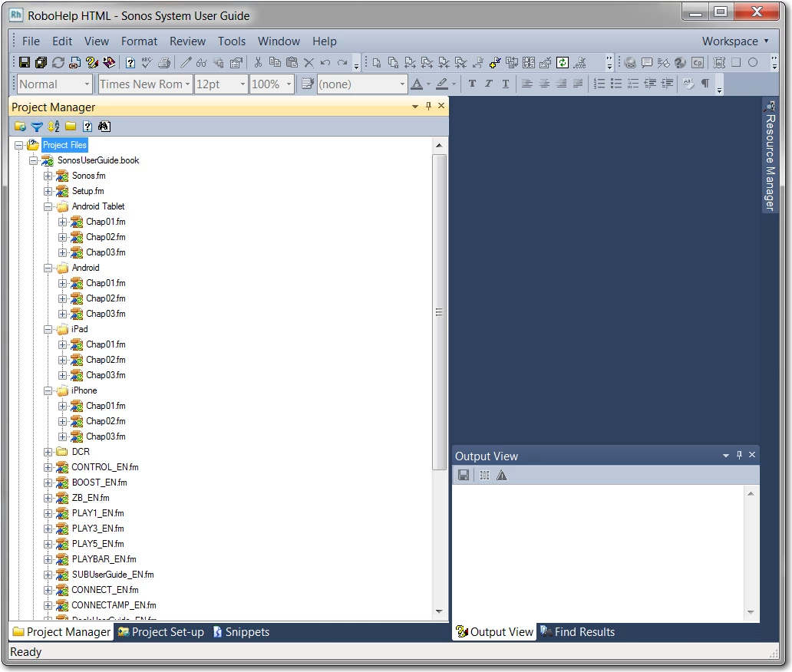Toggle center text alignment
792x672 pixels.
[x=544, y=84]
